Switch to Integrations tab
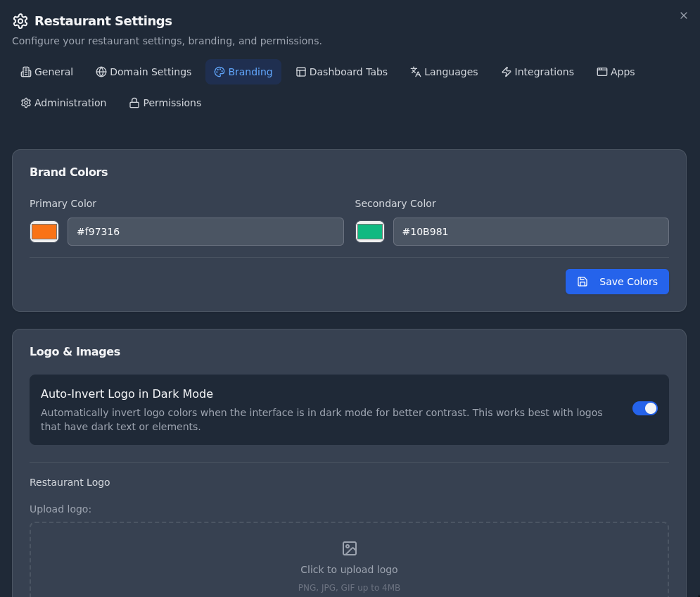 pyautogui.click(x=537, y=72)
